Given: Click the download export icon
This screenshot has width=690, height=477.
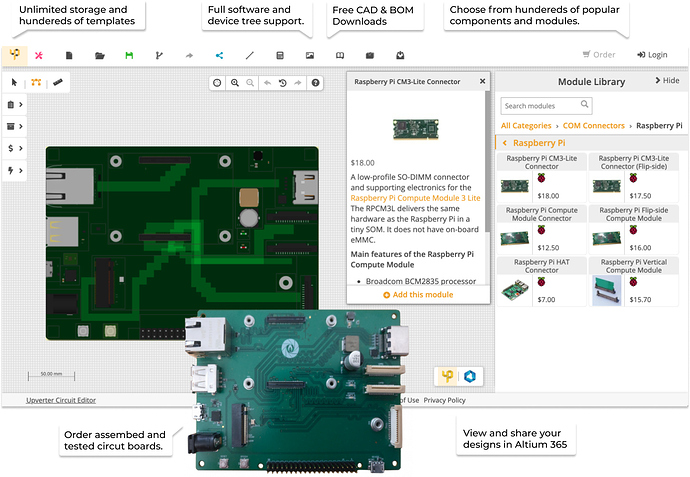Looking at the screenshot, I should click(x=400, y=55).
